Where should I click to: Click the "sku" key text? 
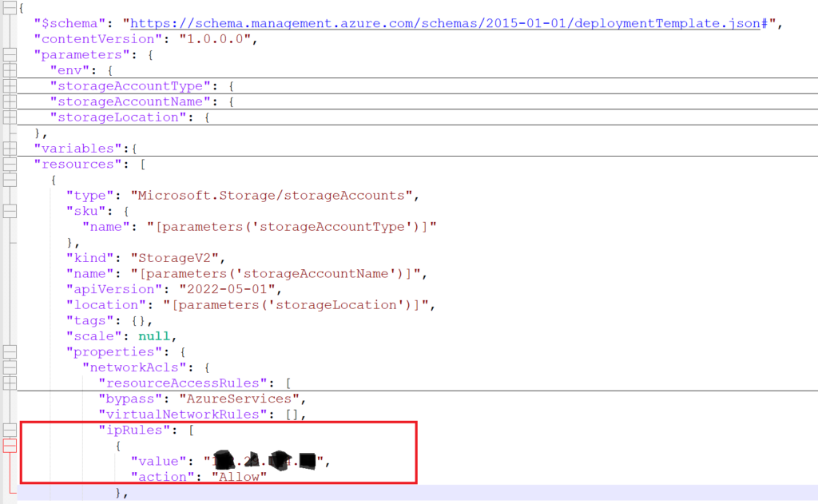click(x=85, y=212)
